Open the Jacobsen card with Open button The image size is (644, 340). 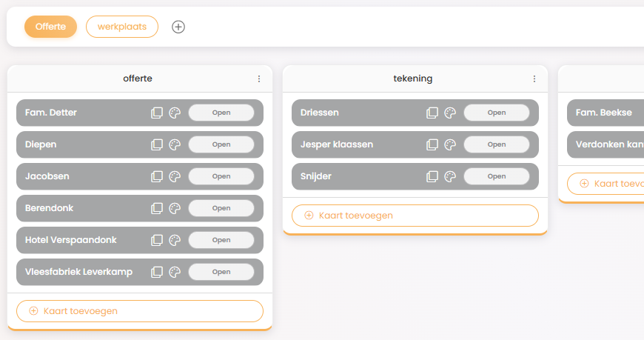point(221,177)
